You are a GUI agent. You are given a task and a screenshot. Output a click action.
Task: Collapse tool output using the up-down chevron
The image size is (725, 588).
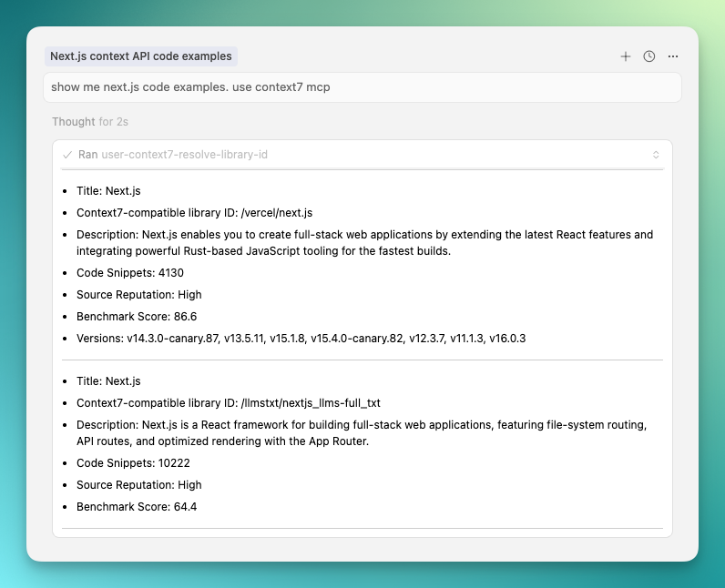pos(656,155)
